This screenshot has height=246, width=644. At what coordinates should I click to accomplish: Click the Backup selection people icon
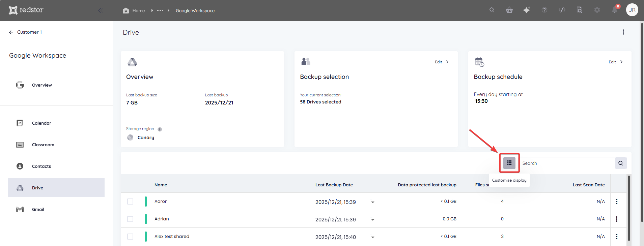coord(306,62)
